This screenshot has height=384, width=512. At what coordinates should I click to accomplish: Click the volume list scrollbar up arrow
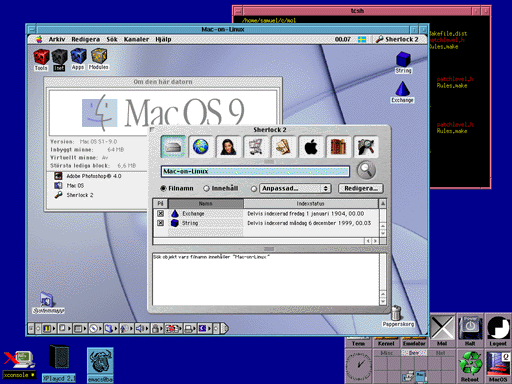coord(383,203)
